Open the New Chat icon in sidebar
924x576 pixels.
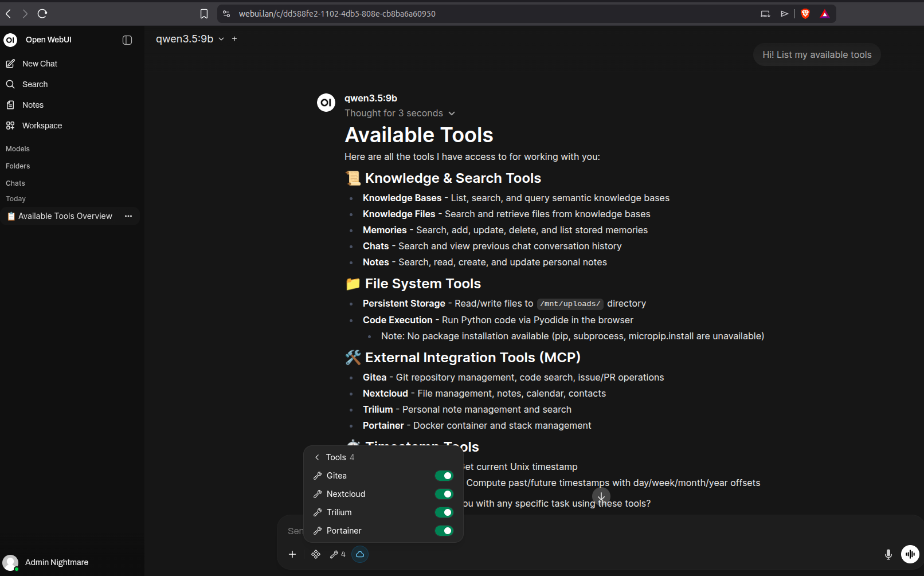[x=10, y=64]
